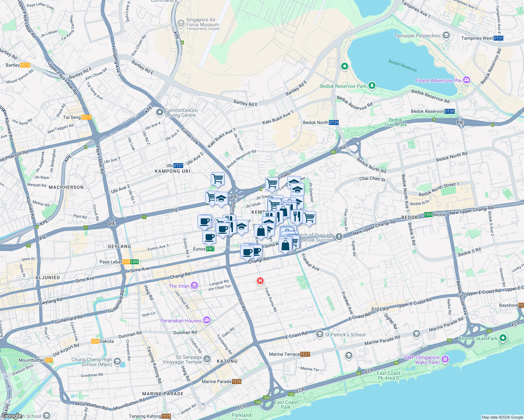Image resolution: width=524 pixels, height=420 pixels.
Task: Select the Dakota CC8 station label
Action: pyautogui.click(x=102, y=341)
